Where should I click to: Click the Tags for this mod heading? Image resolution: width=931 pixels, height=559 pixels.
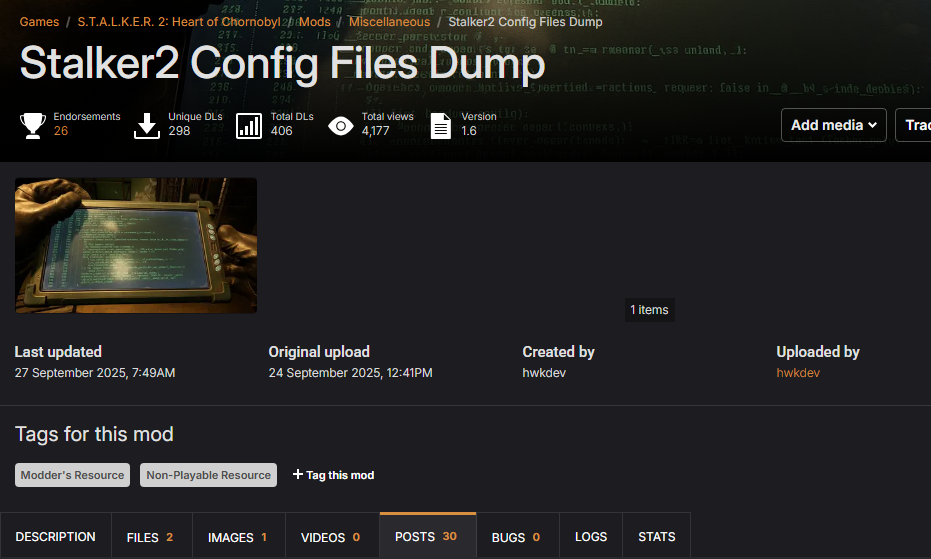click(x=94, y=434)
